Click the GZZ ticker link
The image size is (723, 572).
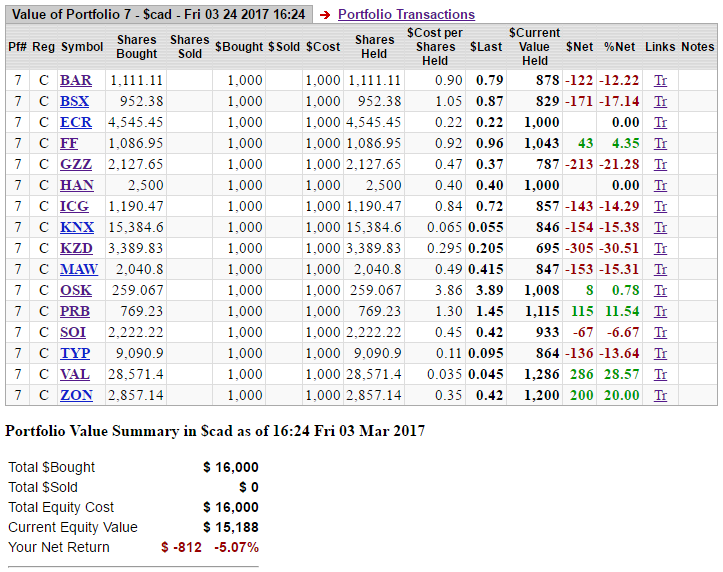[x=75, y=164]
